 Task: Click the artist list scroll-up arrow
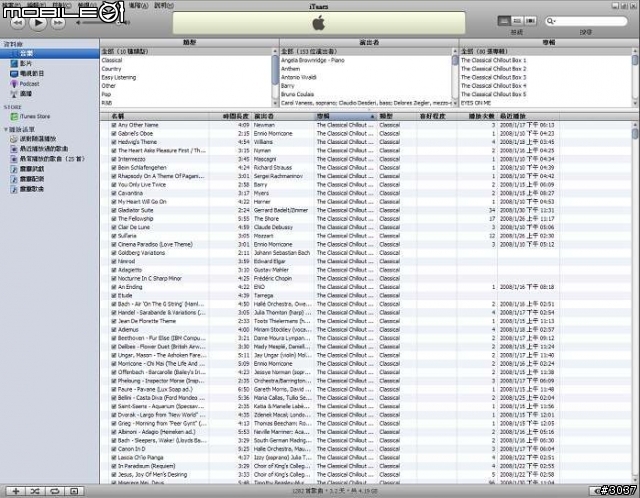455,51
